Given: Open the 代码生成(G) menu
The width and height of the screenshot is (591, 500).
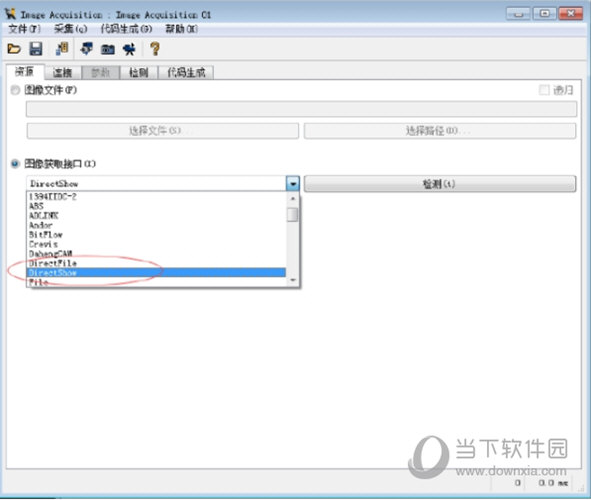Looking at the screenshot, I should [x=126, y=29].
